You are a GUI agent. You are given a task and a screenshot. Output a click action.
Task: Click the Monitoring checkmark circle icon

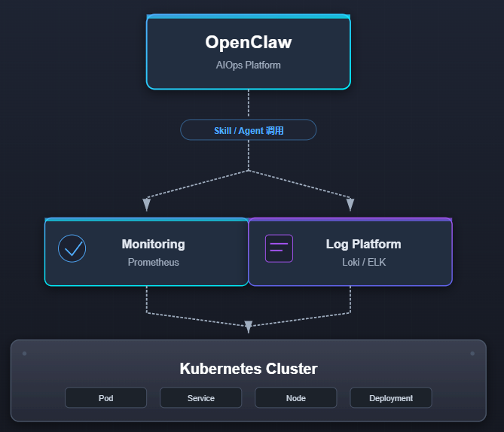coord(72,248)
